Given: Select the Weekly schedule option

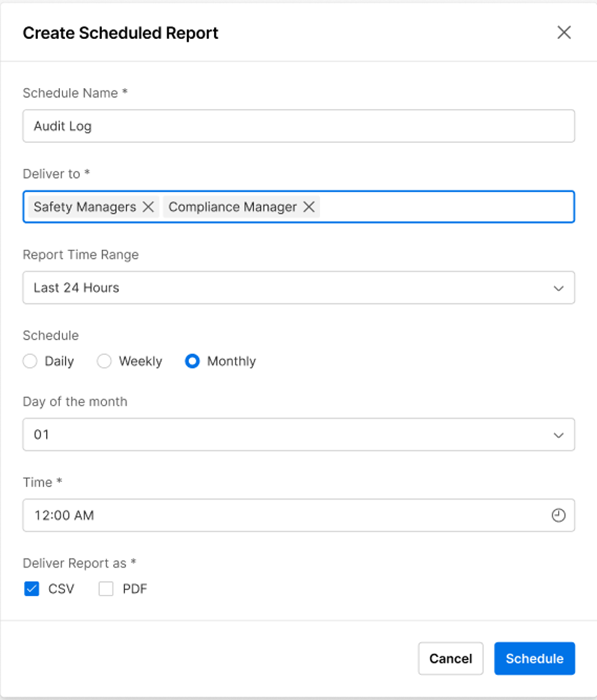Looking at the screenshot, I should [104, 361].
